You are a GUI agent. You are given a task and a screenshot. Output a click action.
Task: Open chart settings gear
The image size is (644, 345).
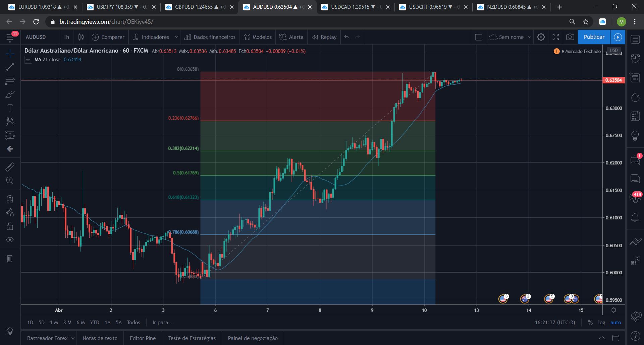tap(541, 37)
